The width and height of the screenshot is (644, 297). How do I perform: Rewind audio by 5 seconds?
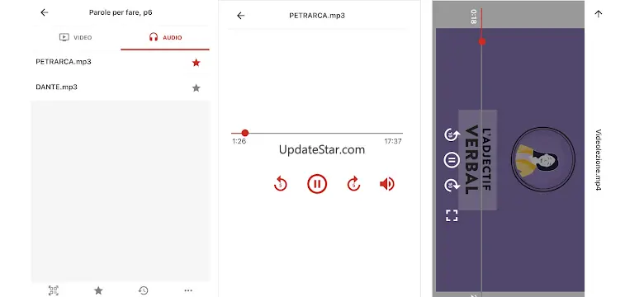click(281, 184)
